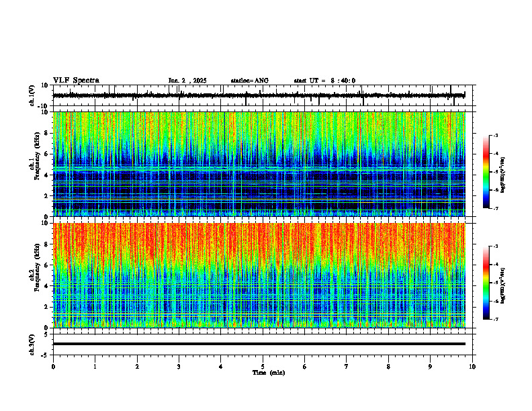Click the "Time (min)" axis label
The width and height of the screenshot is (532, 411).
(x=269, y=373)
